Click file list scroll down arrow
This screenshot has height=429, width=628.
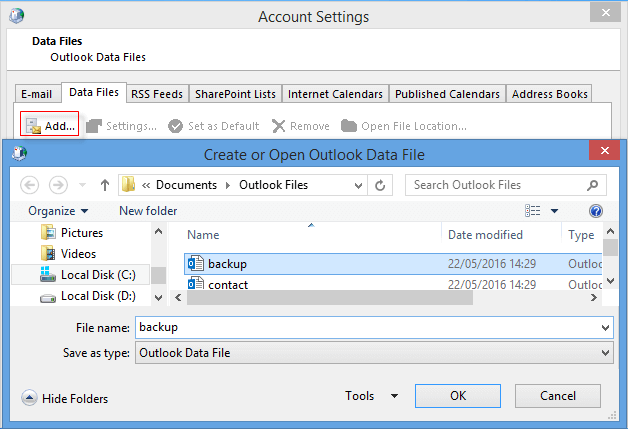pyautogui.click(x=610, y=281)
